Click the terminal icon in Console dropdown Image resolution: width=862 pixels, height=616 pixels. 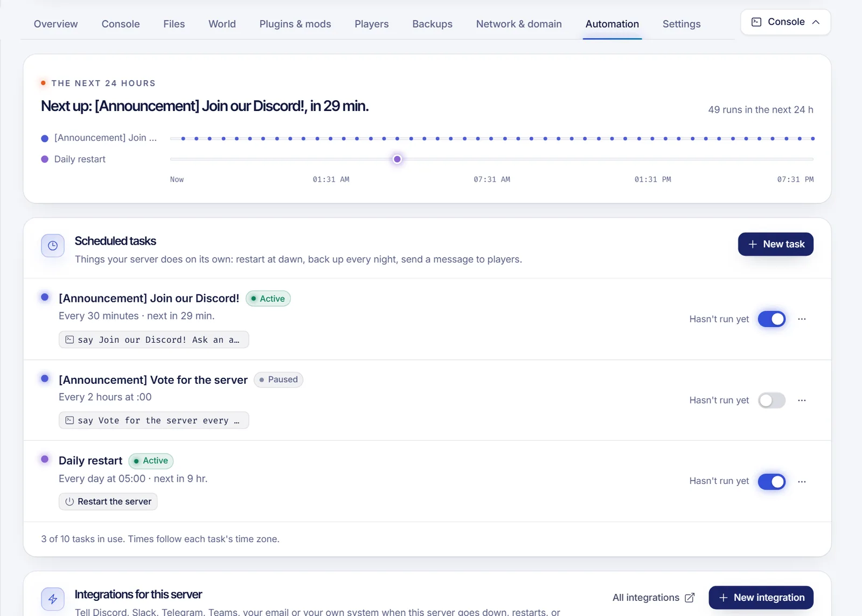pyautogui.click(x=756, y=22)
